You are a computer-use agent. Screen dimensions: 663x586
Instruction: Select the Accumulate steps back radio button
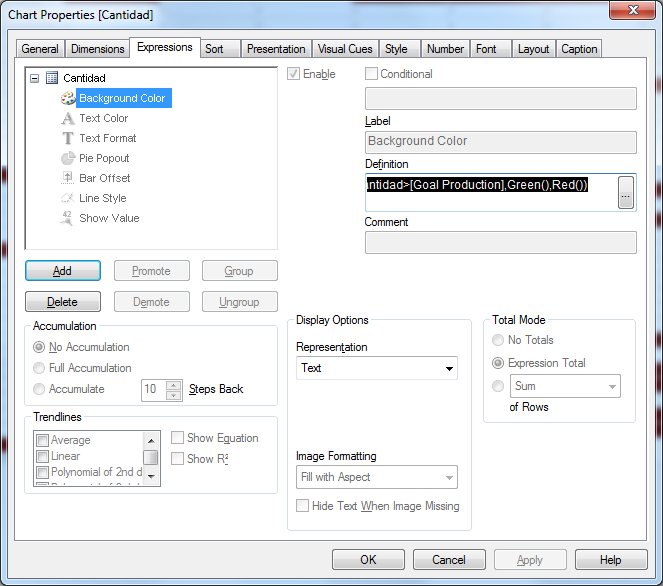point(39,389)
